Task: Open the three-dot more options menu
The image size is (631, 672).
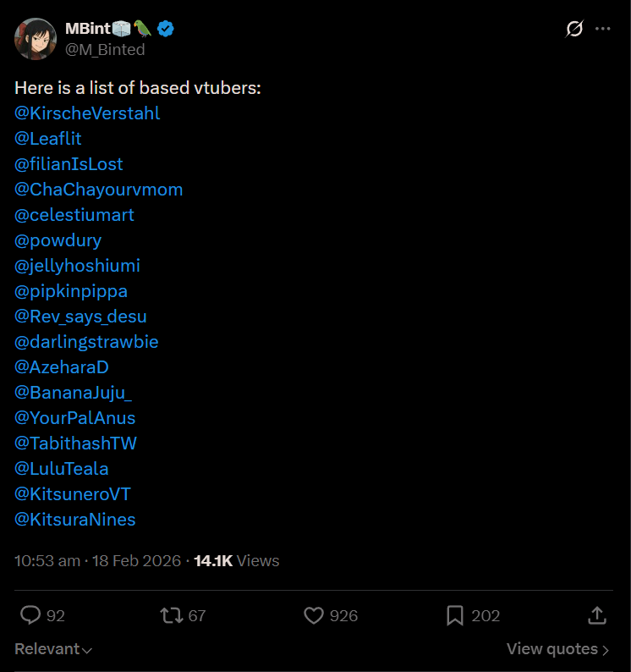Action: click(x=602, y=29)
